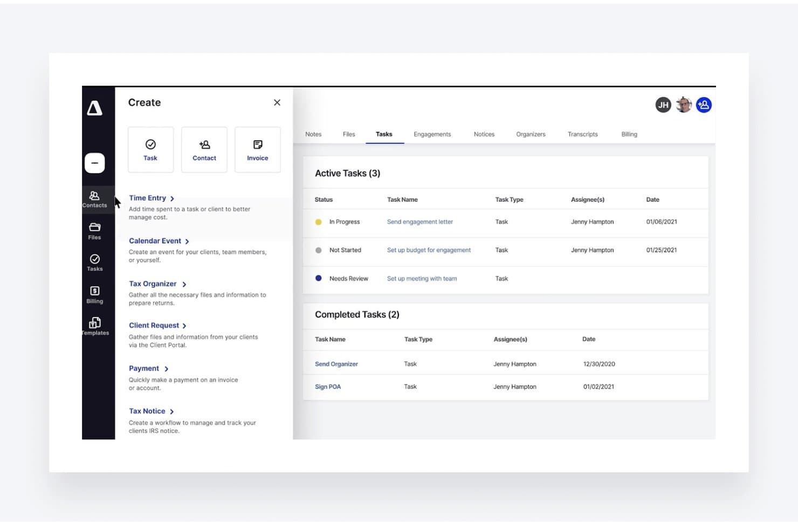
Task: Click the date 12/30/2020
Action: 599,364
